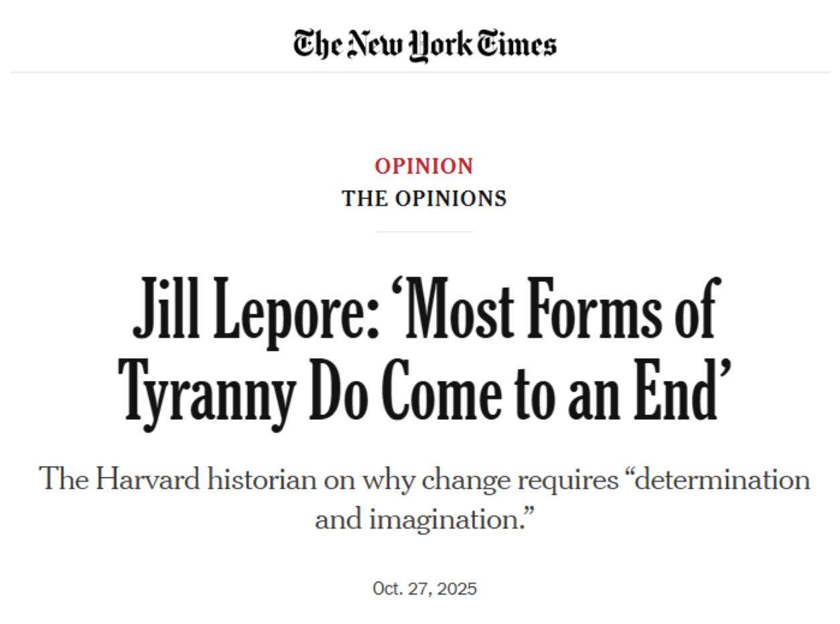840x624 pixels.
Task: Click "and imagination." on the subheading's second line
Action: coord(424,518)
